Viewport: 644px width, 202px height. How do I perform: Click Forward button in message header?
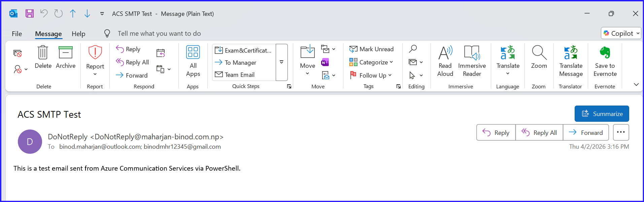click(x=586, y=133)
